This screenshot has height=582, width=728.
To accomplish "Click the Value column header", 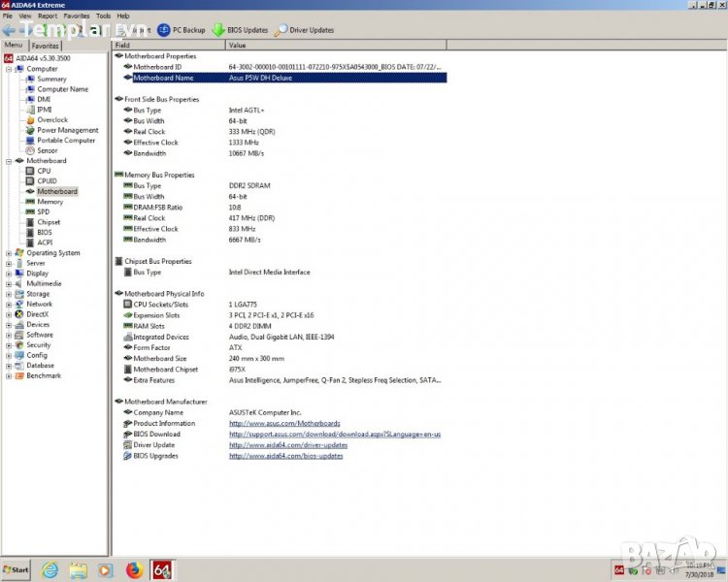I will [238, 46].
